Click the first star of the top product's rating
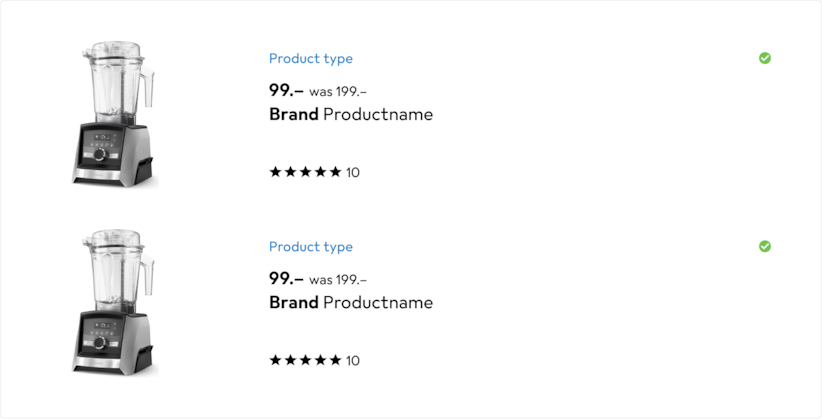 (275, 172)
